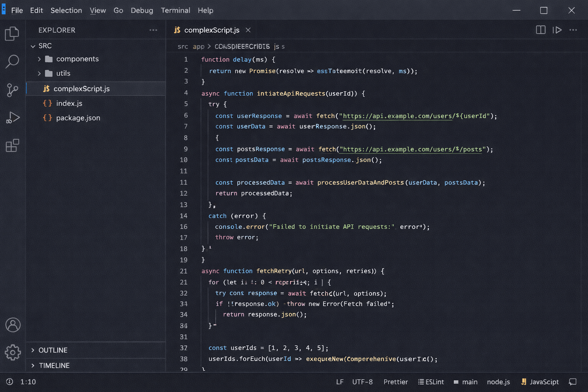
Task: Open the Run and Debug view
Action: [x=12, y=118]
